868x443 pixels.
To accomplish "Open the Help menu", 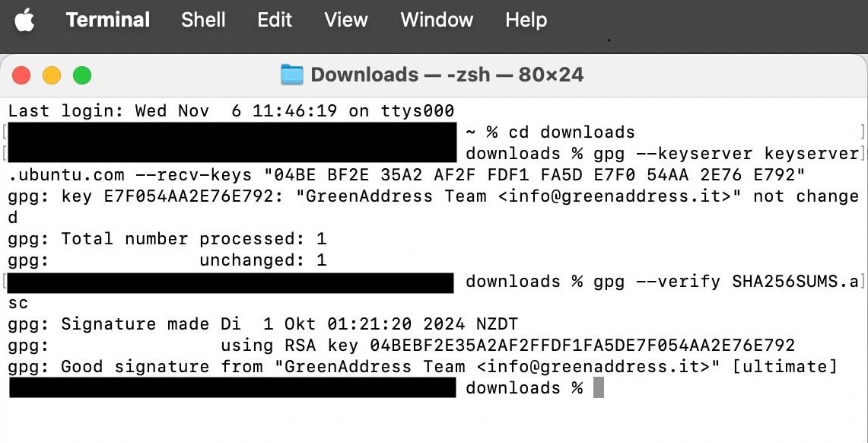I will tap(526, 20).
